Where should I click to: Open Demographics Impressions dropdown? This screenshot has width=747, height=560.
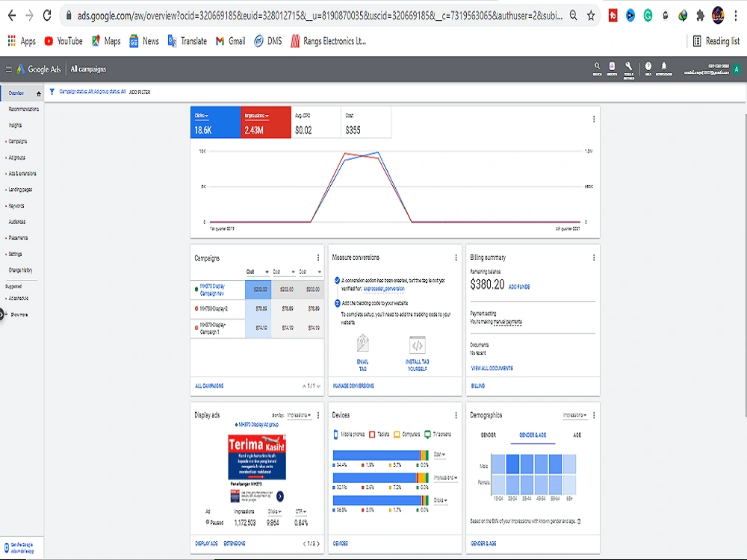pyautogui.click(x=575, y=415)
